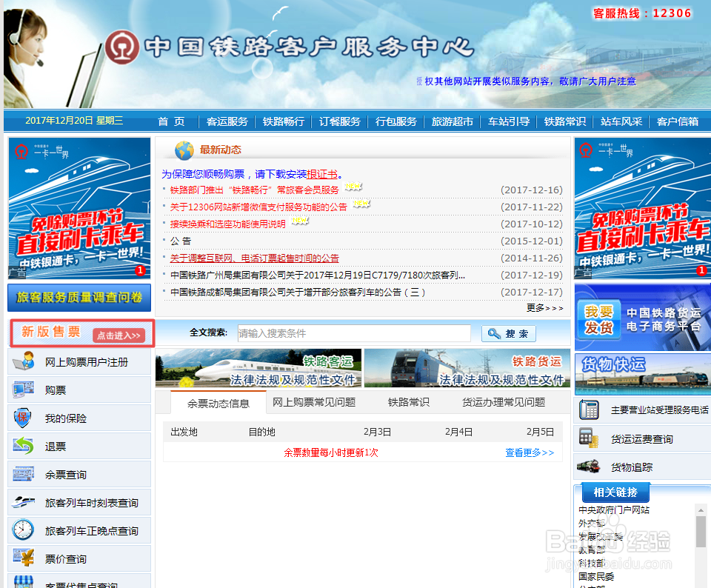Open the 旅客服务质量调查问卷 banner
The image size is (711, 588).
tap(79, 298)
